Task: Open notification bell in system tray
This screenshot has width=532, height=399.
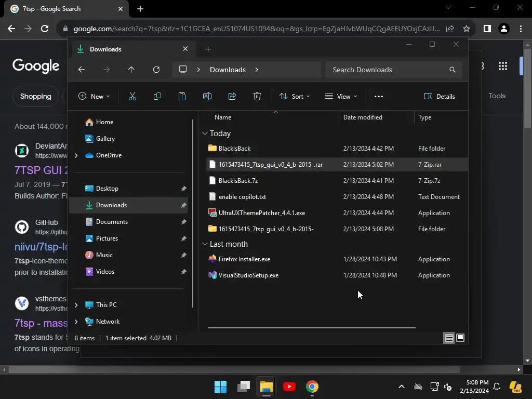Action: point(497,387)
